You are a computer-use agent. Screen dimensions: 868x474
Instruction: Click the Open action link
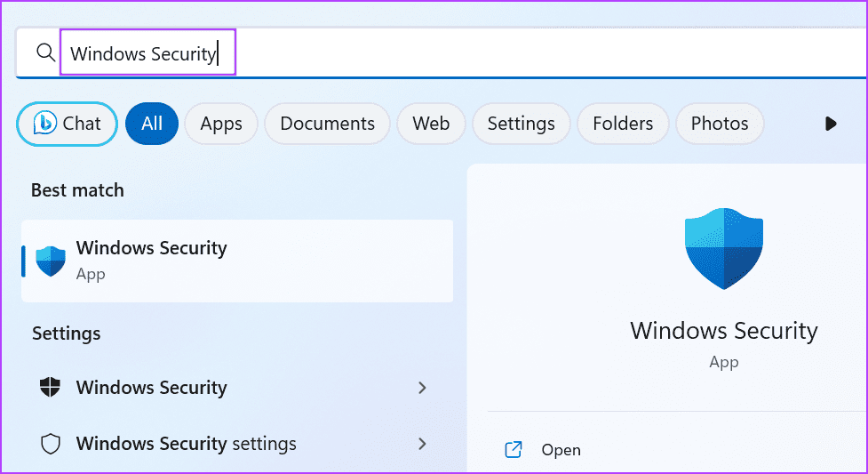click(x=561, y=450)
